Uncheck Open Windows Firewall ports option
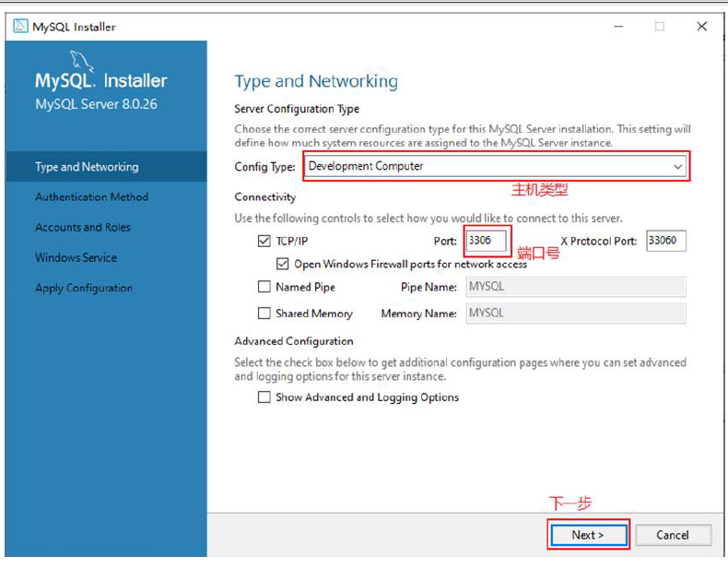The height and width of the screenshot is (569, 728). pos(282,264)
